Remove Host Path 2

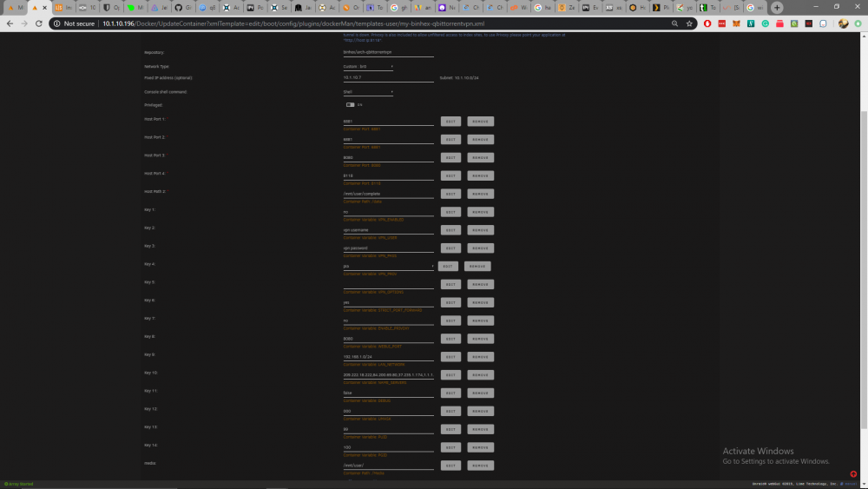coord(481,194)
